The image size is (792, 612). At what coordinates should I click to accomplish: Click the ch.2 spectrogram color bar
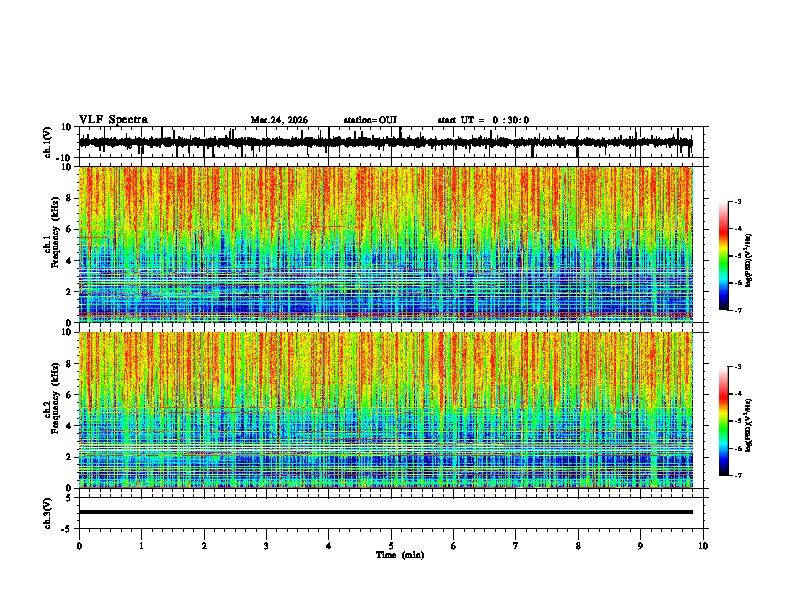724,421
